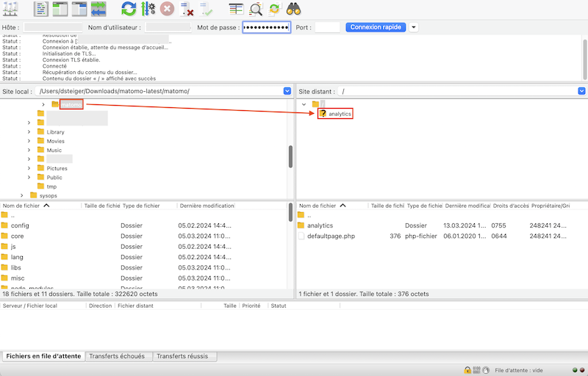Image resolution: width=588 pixels, height=376 pixels.
Task: Open the Site Manager icon
Action: [x=10, y=9]
